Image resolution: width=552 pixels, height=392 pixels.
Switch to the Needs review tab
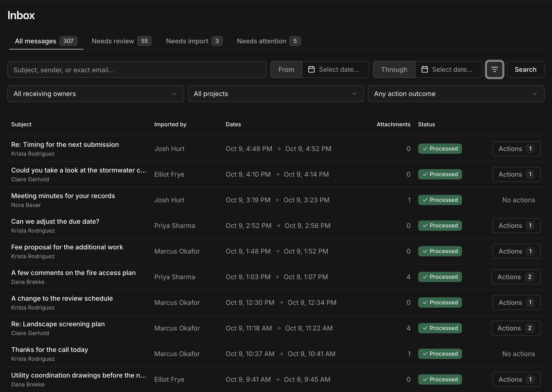pos(121,41)
